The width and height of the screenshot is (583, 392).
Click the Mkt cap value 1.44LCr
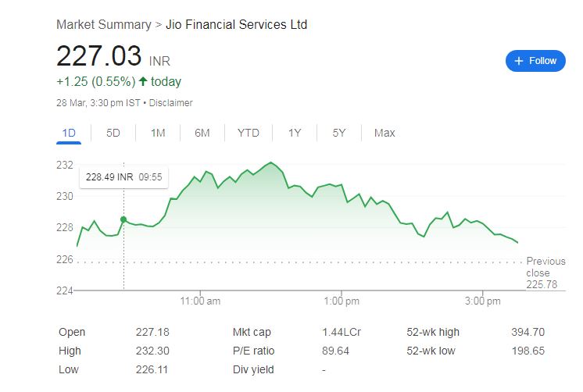pos(341,332)
